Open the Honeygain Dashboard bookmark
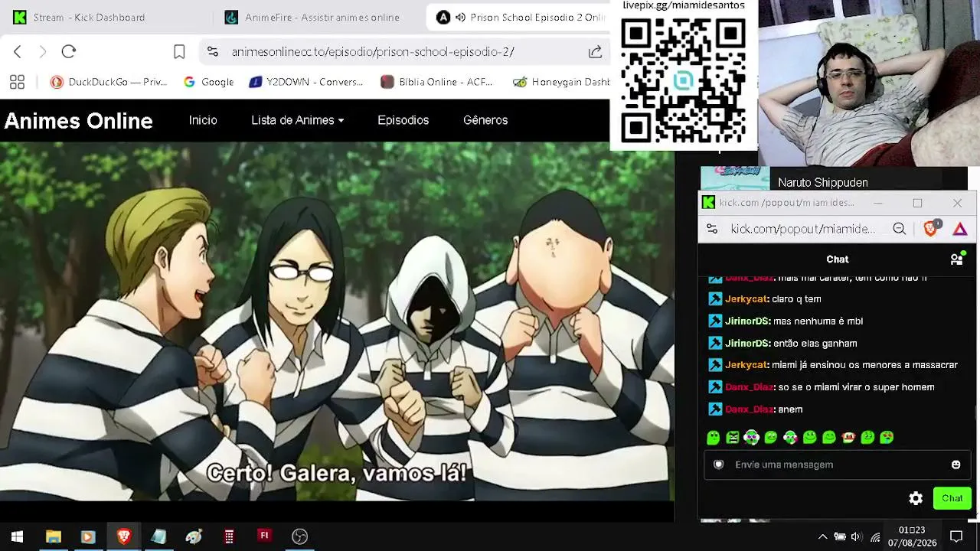This screenshot has width=980, height=551. (x=561, y=82)
